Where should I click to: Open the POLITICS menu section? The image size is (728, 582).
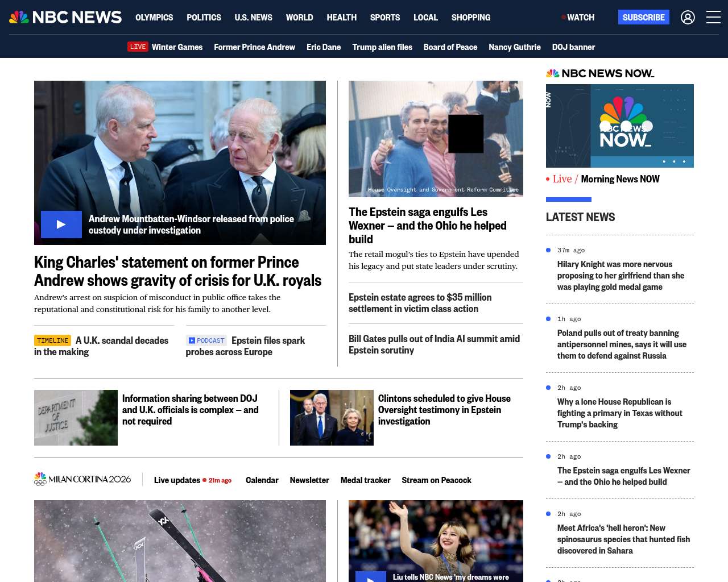click(204, 18)
